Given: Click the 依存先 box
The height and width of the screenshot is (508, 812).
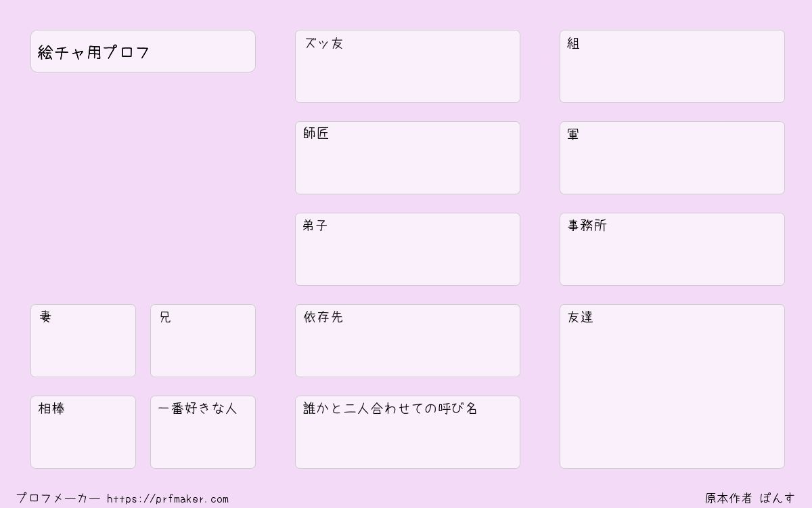Looking at the screenshot, I should [407, 341].
